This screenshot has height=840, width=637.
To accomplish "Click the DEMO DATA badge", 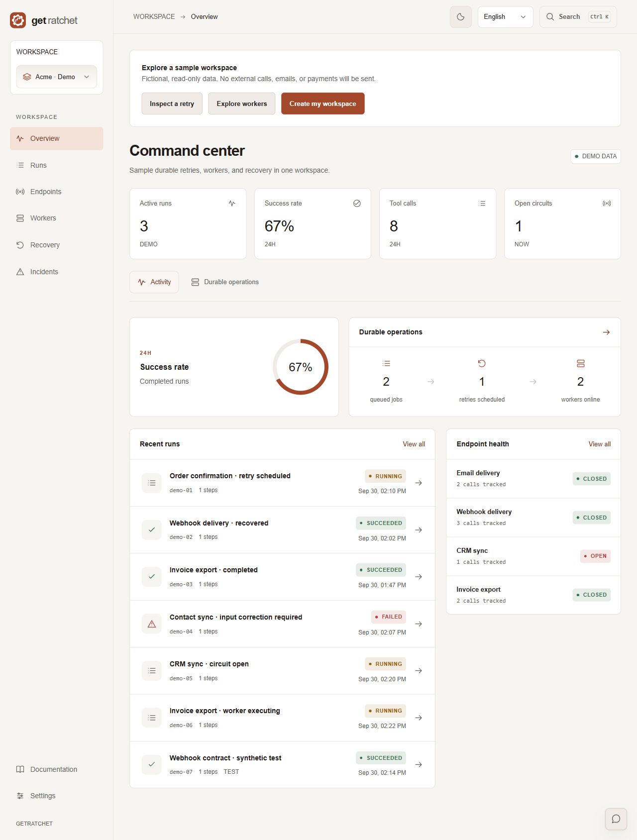I will [x=596, y=156].
